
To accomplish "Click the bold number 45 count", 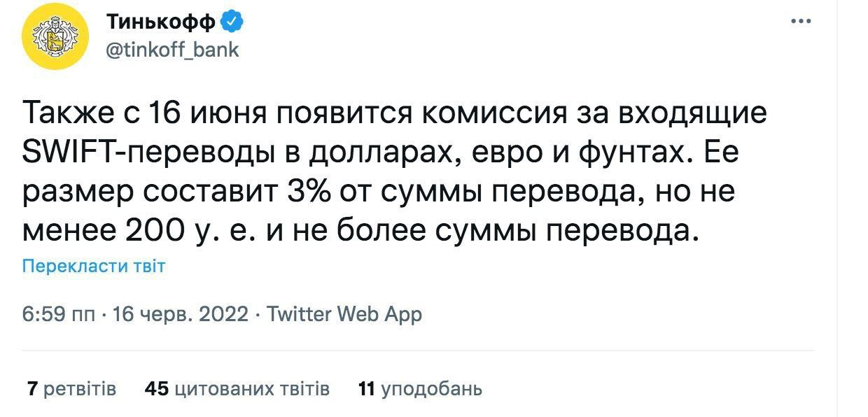I will coord(157,388).
